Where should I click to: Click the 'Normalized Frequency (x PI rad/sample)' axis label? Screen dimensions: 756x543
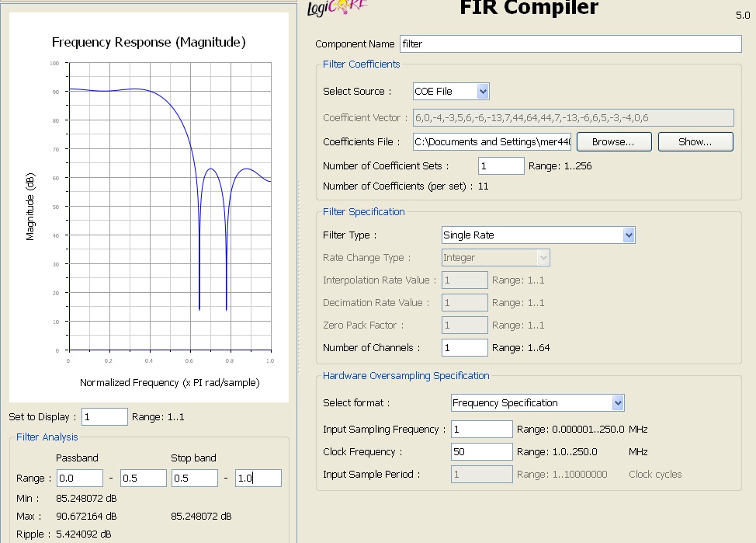(170, 383)
